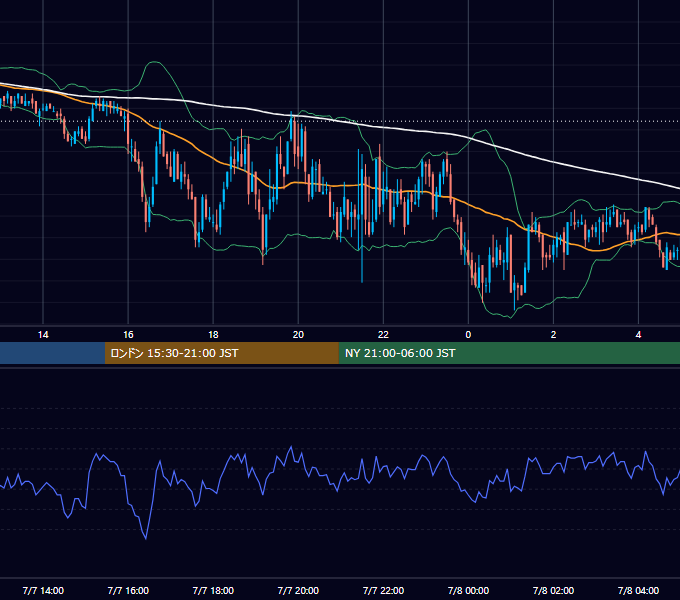The image size is (680, 600).
Task: Click the 7/8 00:00 time label
Action: 468,590
